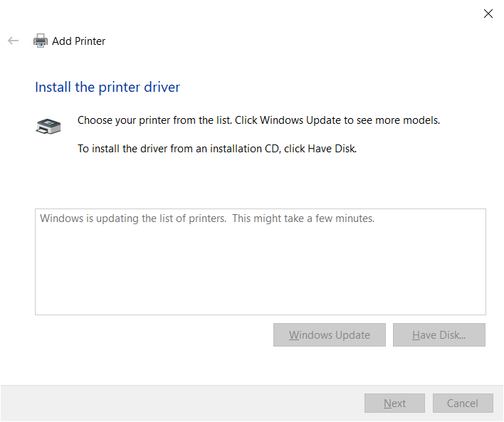Click the large printer icon beside the instructions
504x422 pixels.
(48, 126)
